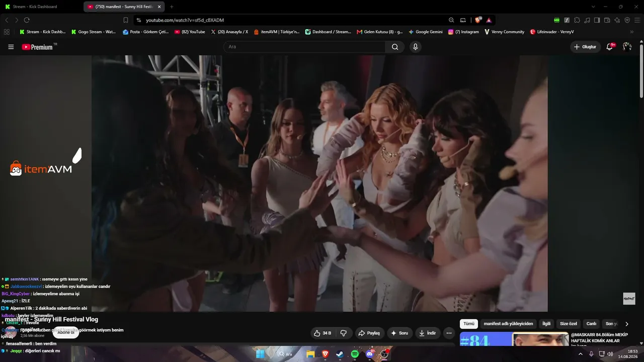Open the VPN shield icon in toolbar

click(x=627, y=20)
